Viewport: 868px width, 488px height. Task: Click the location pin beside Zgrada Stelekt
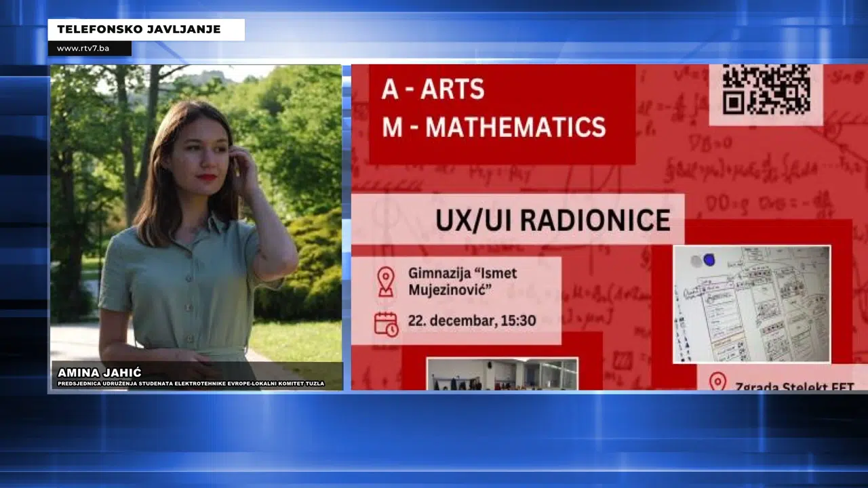(x=717, y=382)
